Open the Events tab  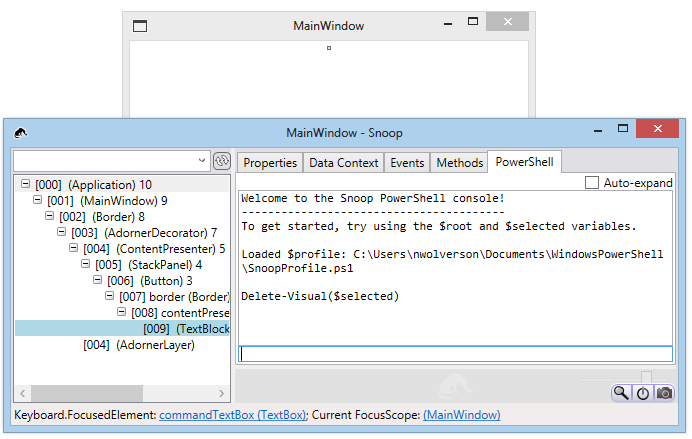[407, 162]
